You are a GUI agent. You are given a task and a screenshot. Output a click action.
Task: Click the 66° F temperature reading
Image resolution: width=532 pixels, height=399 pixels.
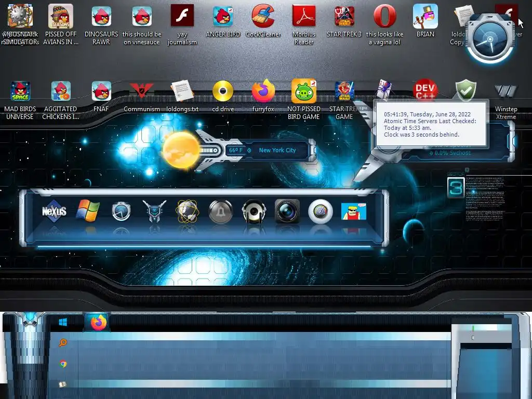(236, 150)
